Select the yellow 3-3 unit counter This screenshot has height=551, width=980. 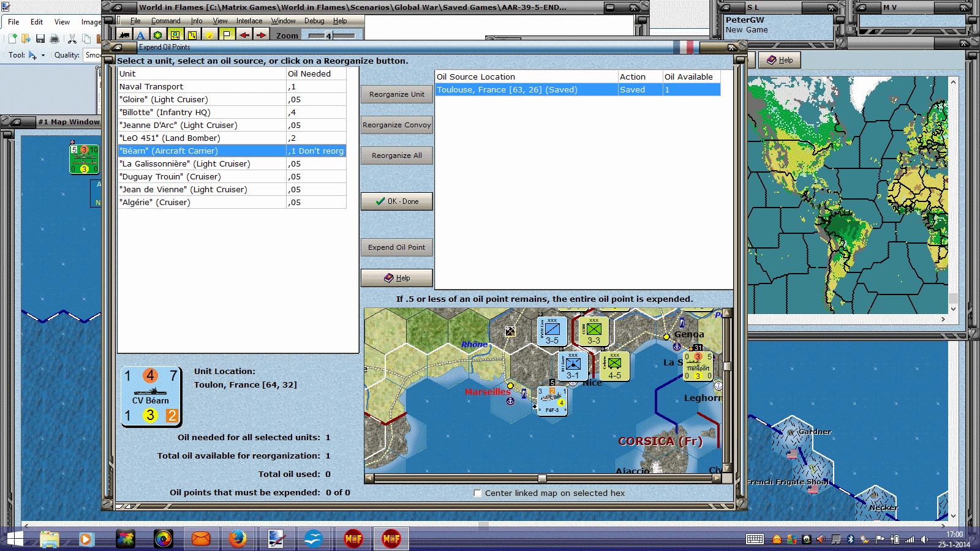pyautogui.click(x=594, y=331)
